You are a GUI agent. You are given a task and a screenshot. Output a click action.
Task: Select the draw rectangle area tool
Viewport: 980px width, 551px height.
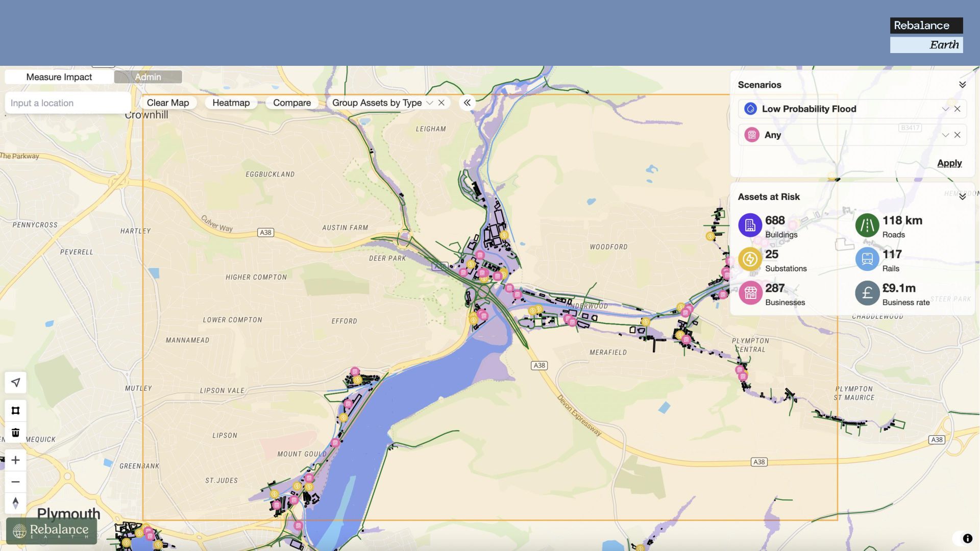15,411
